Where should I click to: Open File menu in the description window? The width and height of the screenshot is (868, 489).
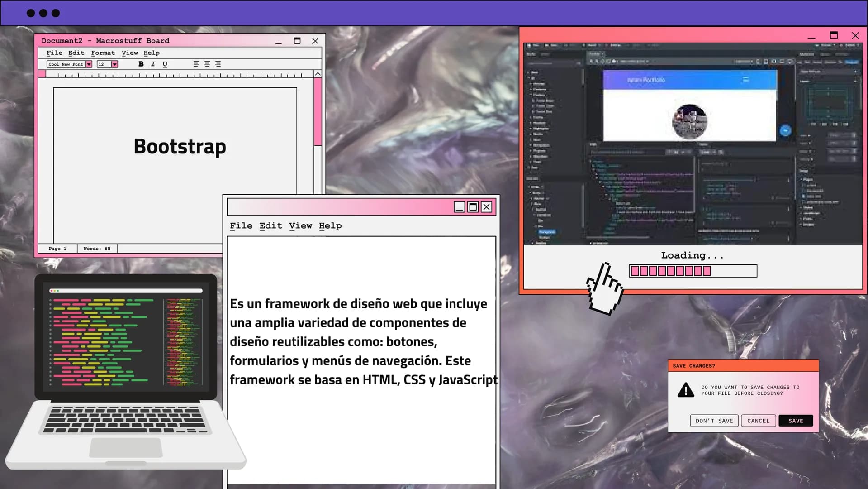(x=241, y=225)
